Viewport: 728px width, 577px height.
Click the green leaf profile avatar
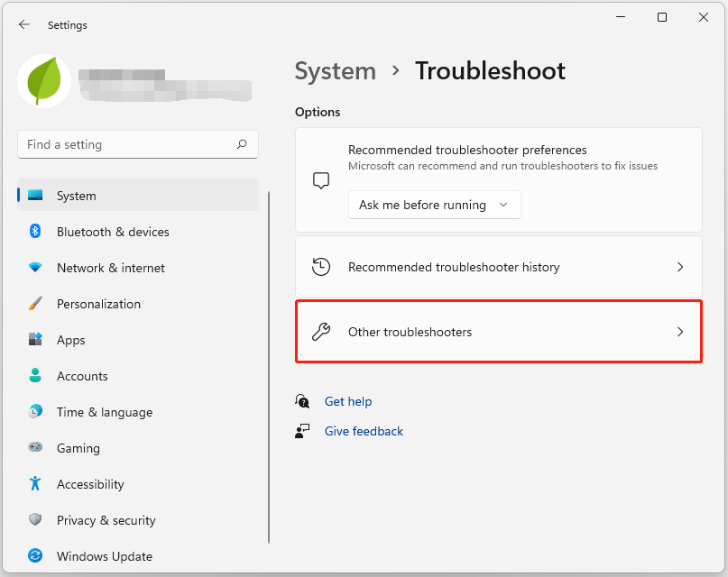click(x=44, y=81)
